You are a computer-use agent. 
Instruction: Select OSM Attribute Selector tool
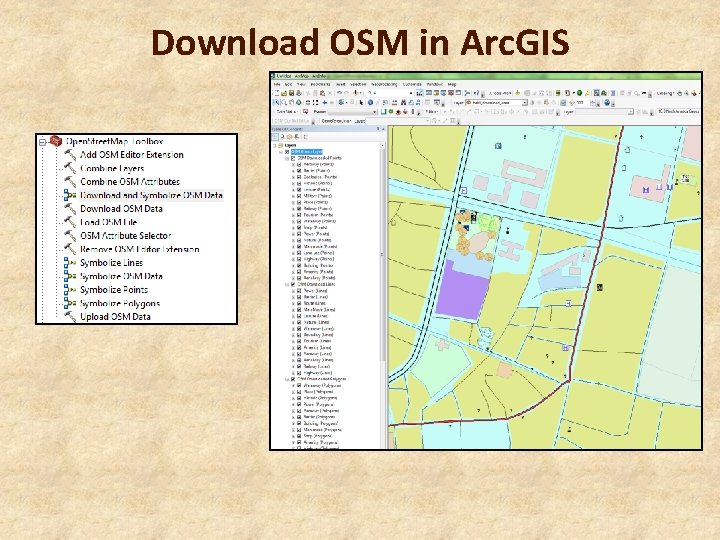point(125,236)
